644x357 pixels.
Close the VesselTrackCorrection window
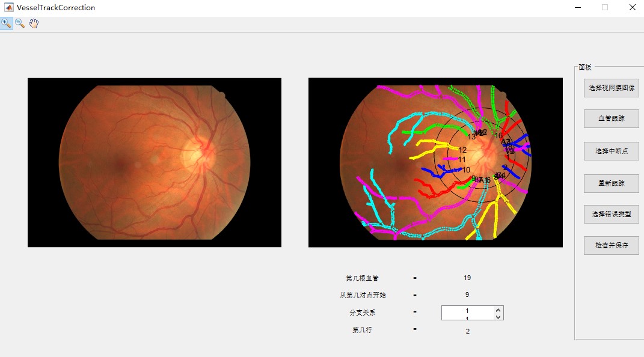[x=633, y=7]
